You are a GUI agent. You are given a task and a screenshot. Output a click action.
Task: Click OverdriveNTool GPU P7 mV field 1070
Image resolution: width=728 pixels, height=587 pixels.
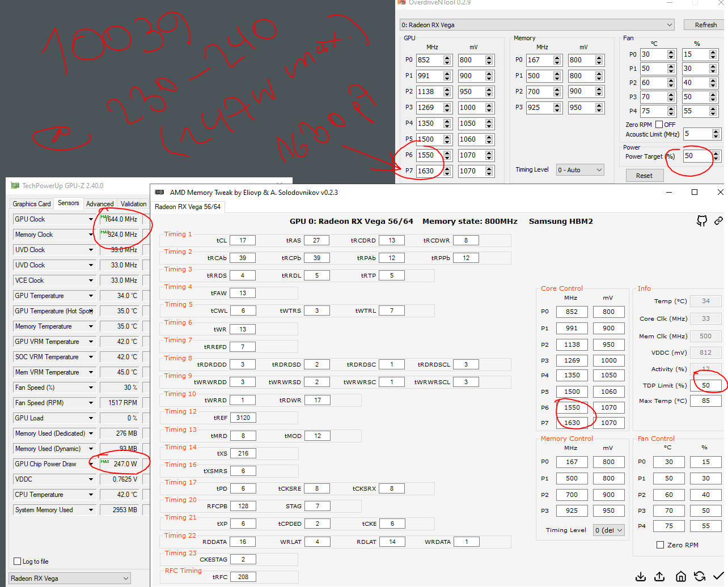pos(472,171)
